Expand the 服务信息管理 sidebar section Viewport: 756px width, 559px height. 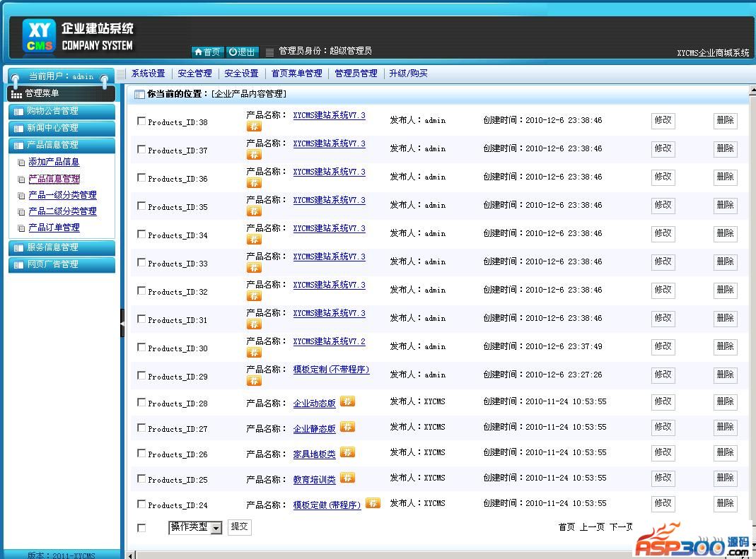(x=61, y=247)
